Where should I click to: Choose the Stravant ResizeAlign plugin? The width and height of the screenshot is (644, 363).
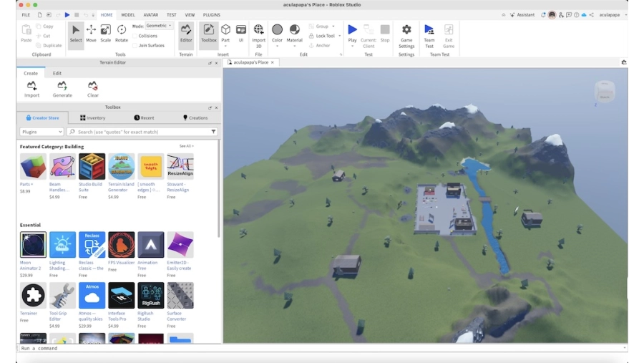[180, 167]
